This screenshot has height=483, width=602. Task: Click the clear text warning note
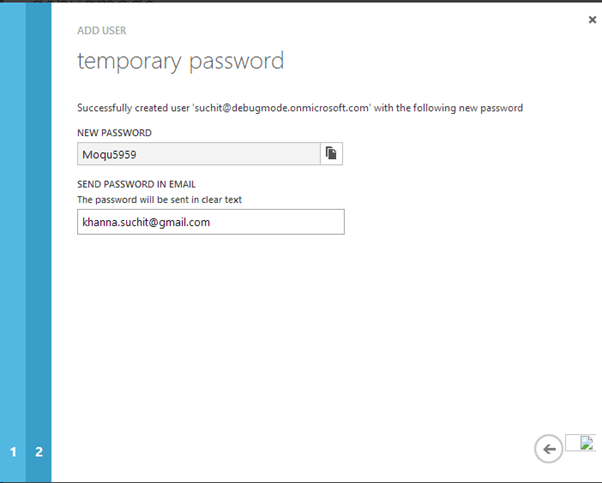159,200
